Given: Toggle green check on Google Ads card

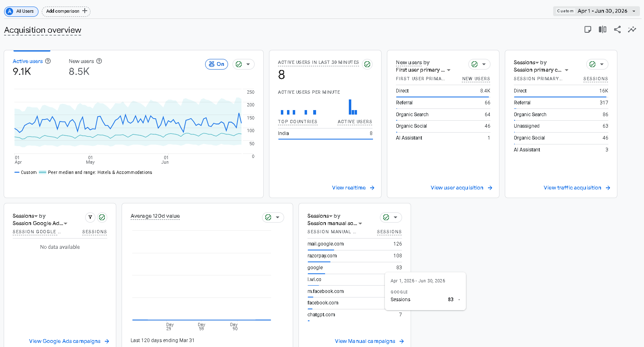Looking at the screenshot, I should pos(102,217).
